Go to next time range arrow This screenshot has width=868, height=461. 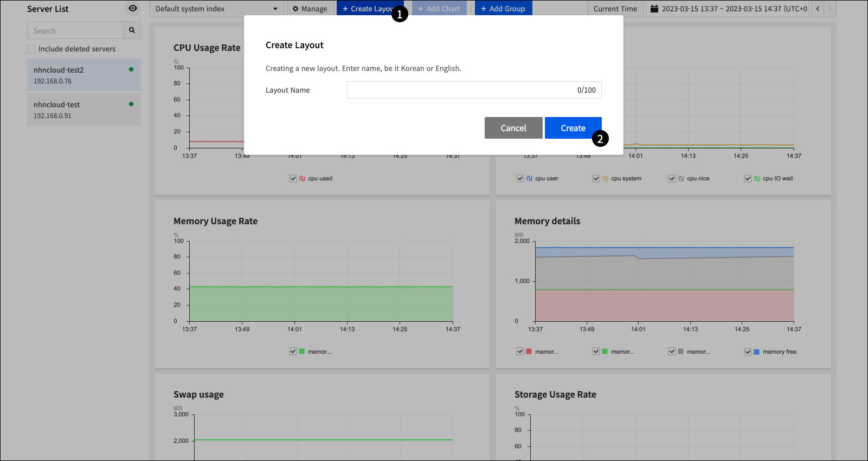[x=830, y=9]
